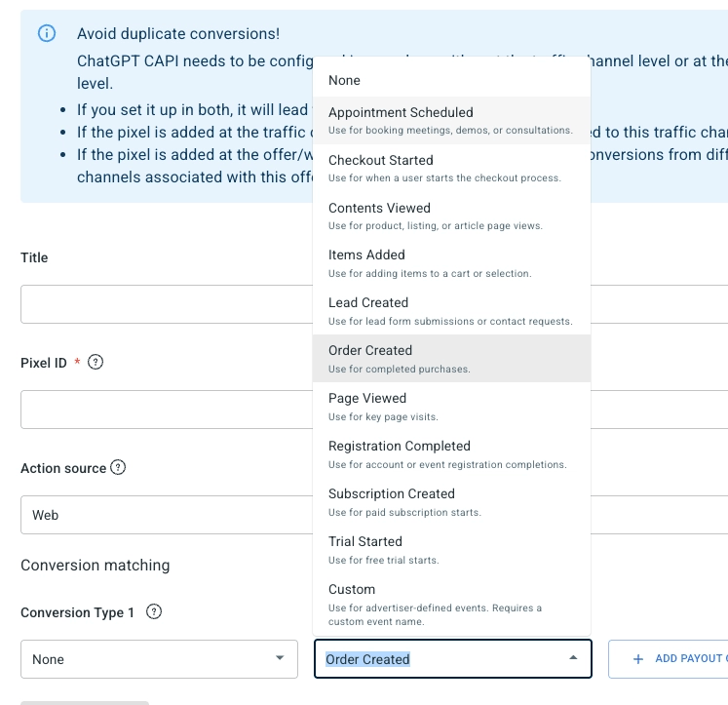Choose Page Viewed event option

point(452,407)
